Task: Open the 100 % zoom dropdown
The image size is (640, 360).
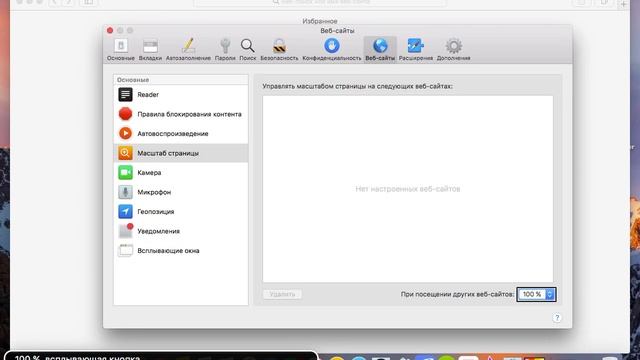Action: (x=536, y=294)
